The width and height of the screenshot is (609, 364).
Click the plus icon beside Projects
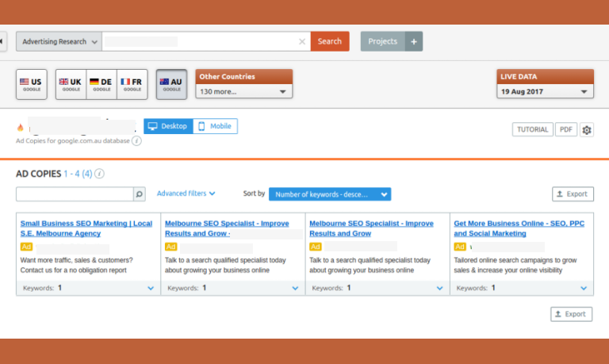point(414,42)
